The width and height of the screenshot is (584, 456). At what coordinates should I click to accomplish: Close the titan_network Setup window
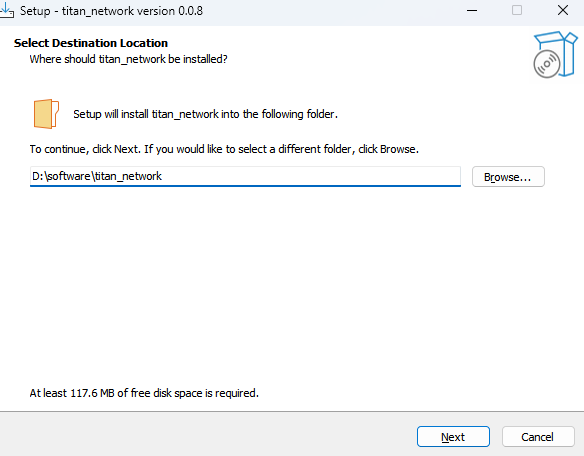pyautogui.click(x=563, y=10)
